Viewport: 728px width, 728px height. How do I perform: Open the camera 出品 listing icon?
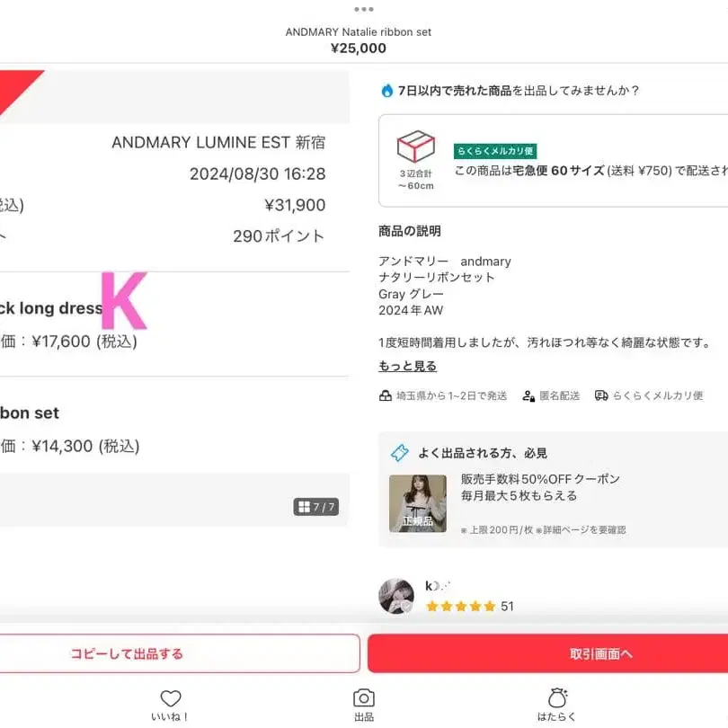[363, 697]
